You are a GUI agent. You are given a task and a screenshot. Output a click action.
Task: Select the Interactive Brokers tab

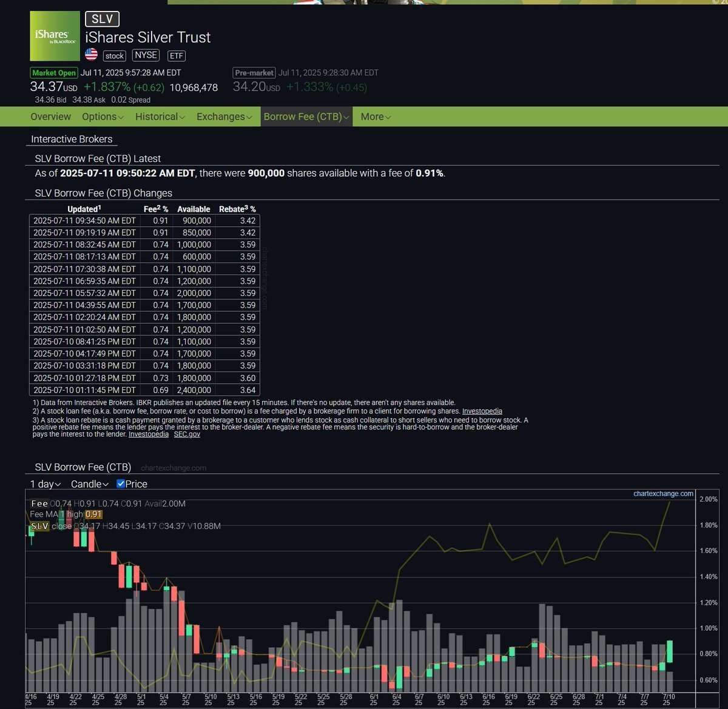click(72, 139)
